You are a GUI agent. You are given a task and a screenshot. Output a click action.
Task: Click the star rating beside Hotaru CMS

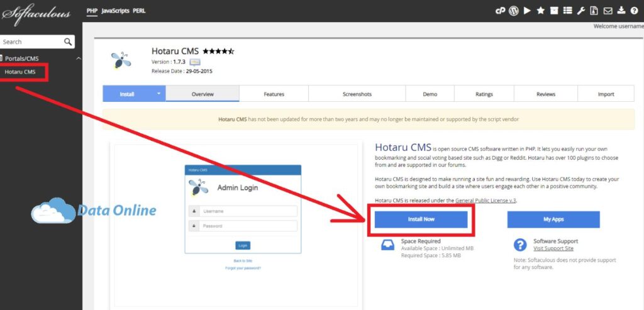218,52
